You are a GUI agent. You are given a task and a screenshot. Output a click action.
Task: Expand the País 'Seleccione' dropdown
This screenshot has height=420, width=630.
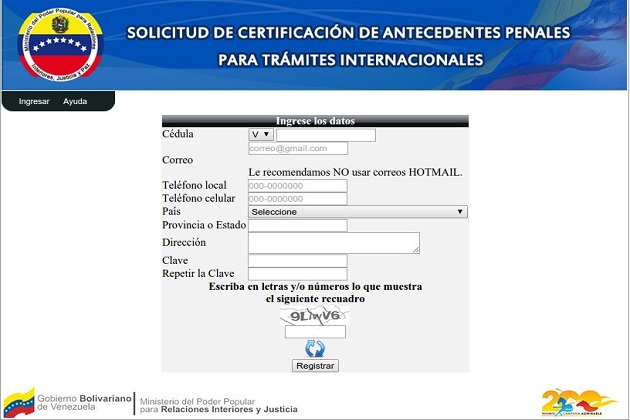pos(357,212)
